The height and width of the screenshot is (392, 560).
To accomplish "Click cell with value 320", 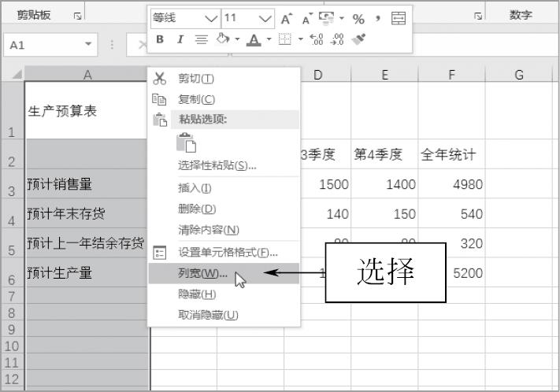I will coord(465,243).
